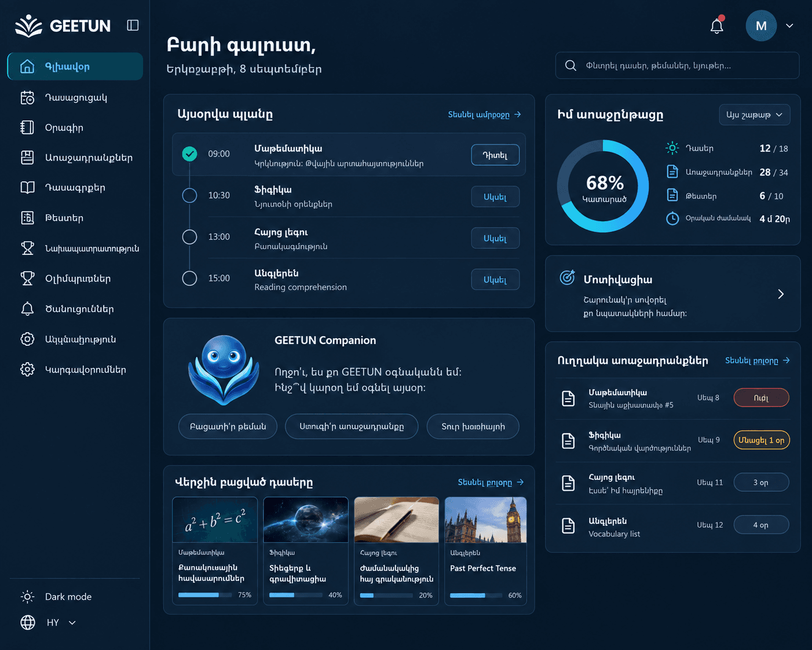Viewport: 812px width, 650px height.
Task: Click the gear icon for Կարգավորումներ
Action: click(27, 370)
